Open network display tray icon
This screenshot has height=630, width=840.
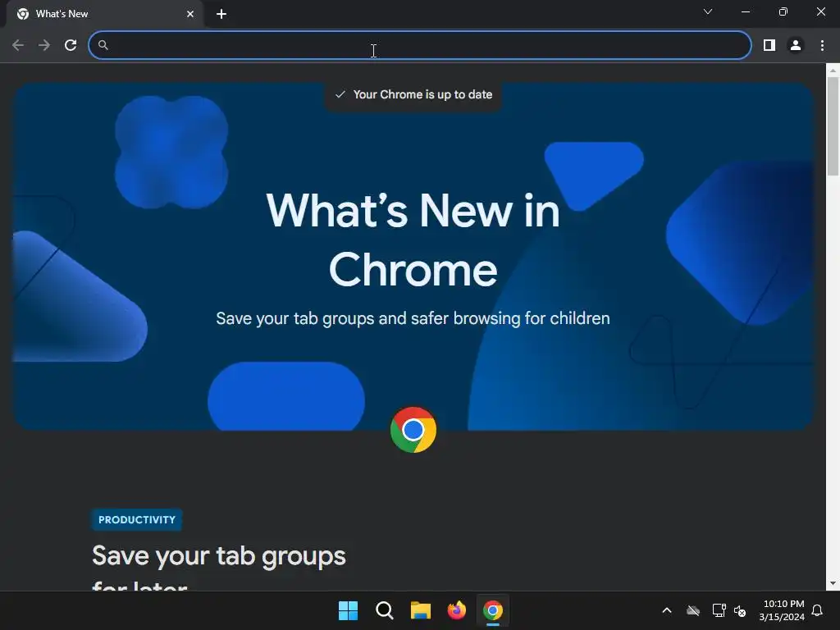click(719, 610)
